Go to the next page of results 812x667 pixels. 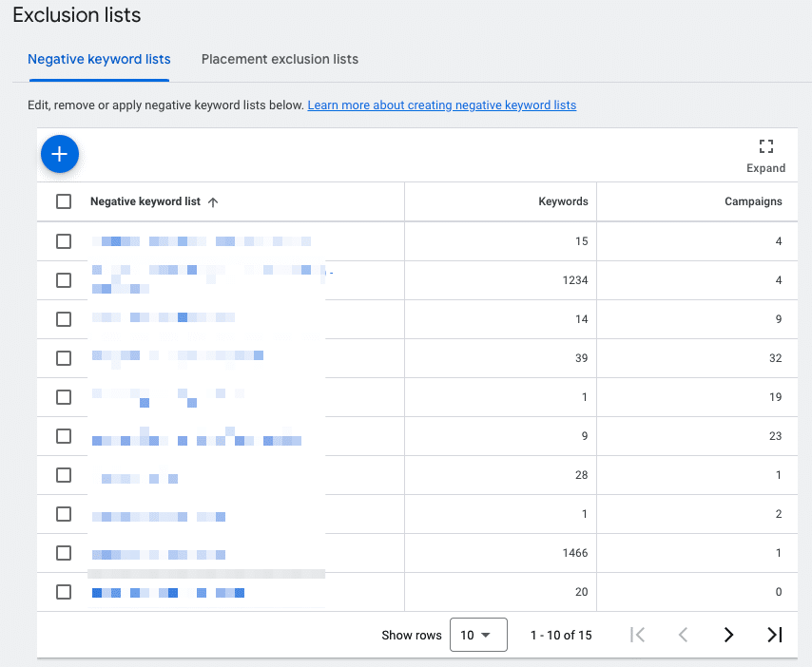pos(728,635)
